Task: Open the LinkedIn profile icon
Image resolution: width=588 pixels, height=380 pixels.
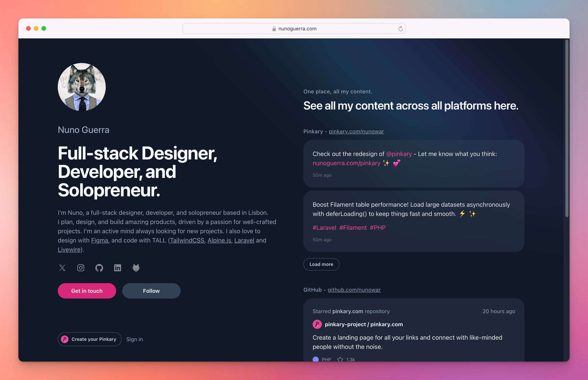Action: coord(118,268)
